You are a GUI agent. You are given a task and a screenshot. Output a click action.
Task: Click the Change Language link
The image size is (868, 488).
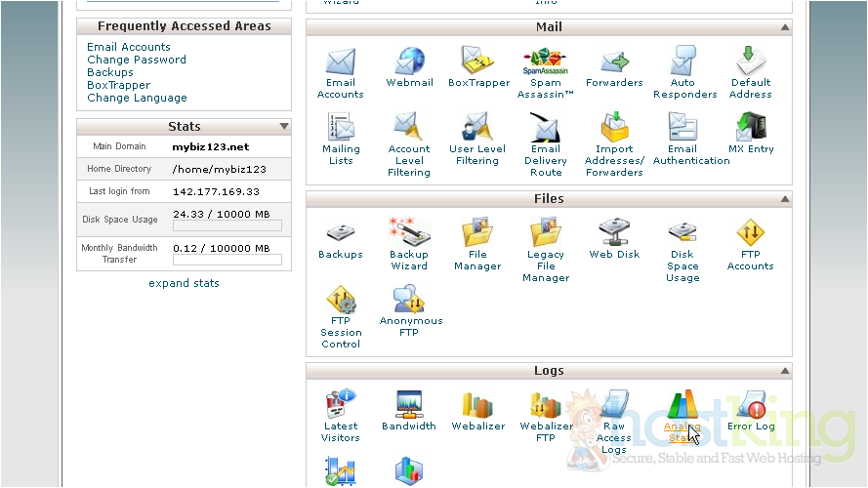pos(137,98)
